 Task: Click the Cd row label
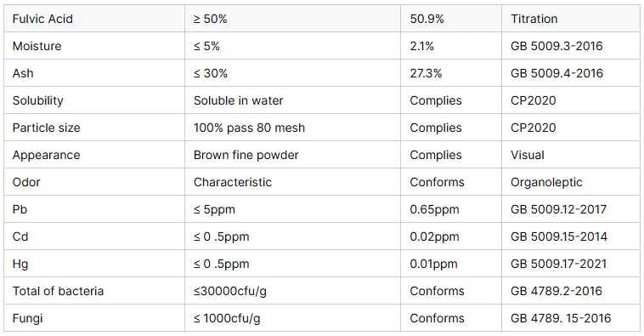20,236
